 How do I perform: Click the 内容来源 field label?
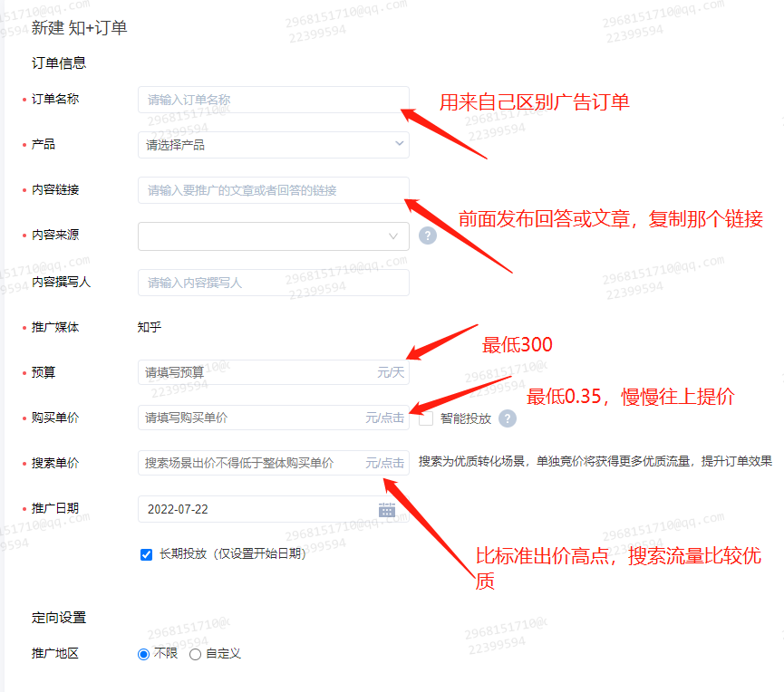click(55, 235)
